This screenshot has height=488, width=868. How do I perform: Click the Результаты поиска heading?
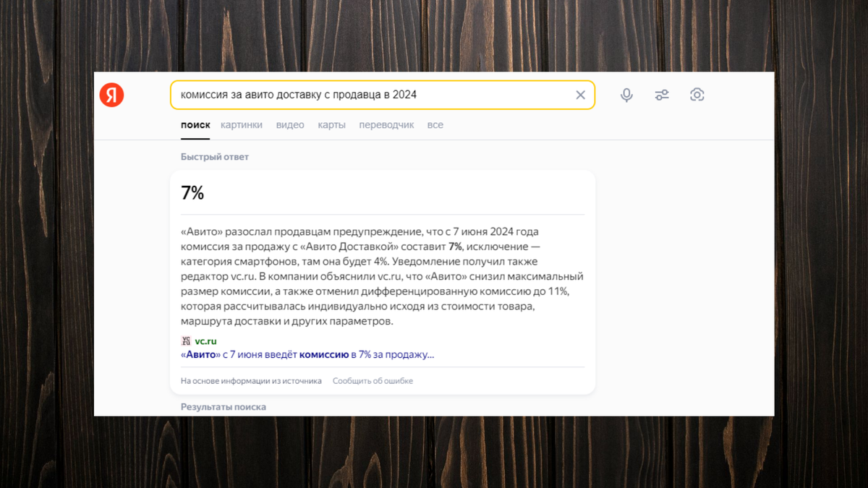(224, 407)
